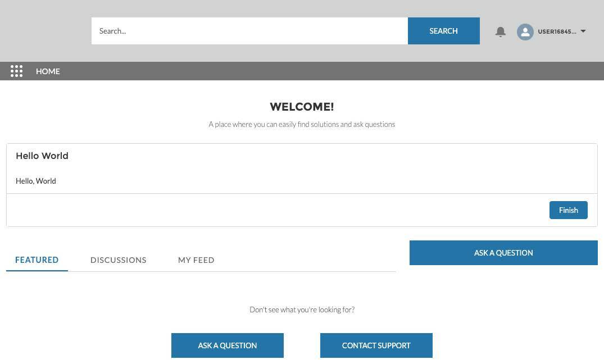Click ASK A QUESTION under "Don't see" prompt
The height and width of the screenshot is (364, 604).
point(227,345)
